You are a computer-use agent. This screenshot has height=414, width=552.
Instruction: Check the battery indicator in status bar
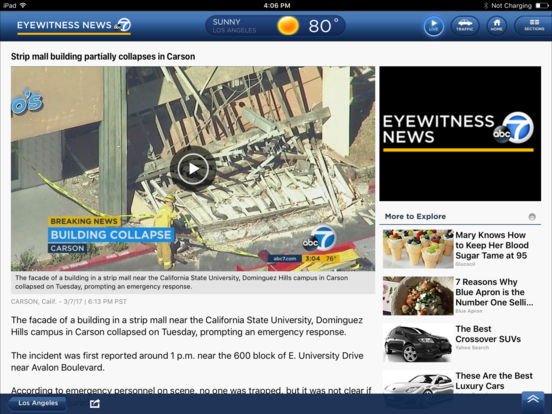tap(542, 5)
